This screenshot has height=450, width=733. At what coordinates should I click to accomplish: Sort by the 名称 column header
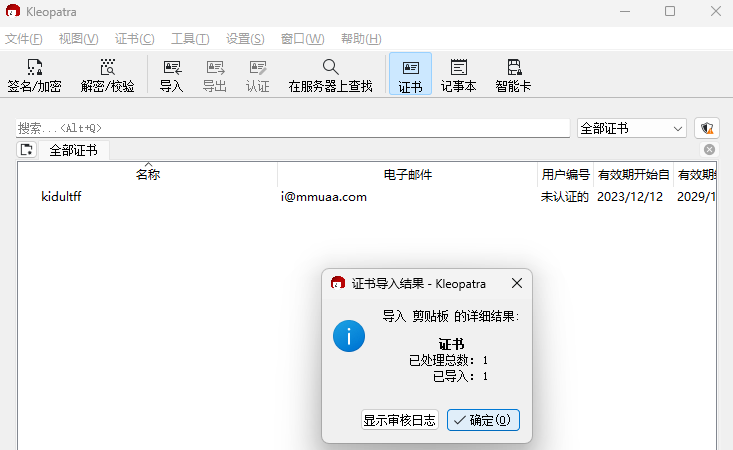point(148,175)
